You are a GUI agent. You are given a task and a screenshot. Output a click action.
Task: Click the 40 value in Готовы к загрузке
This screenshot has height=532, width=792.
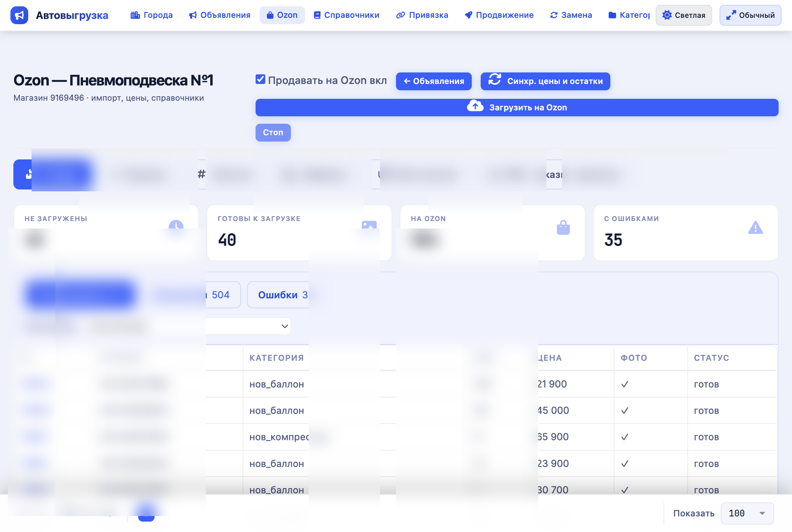227,240
